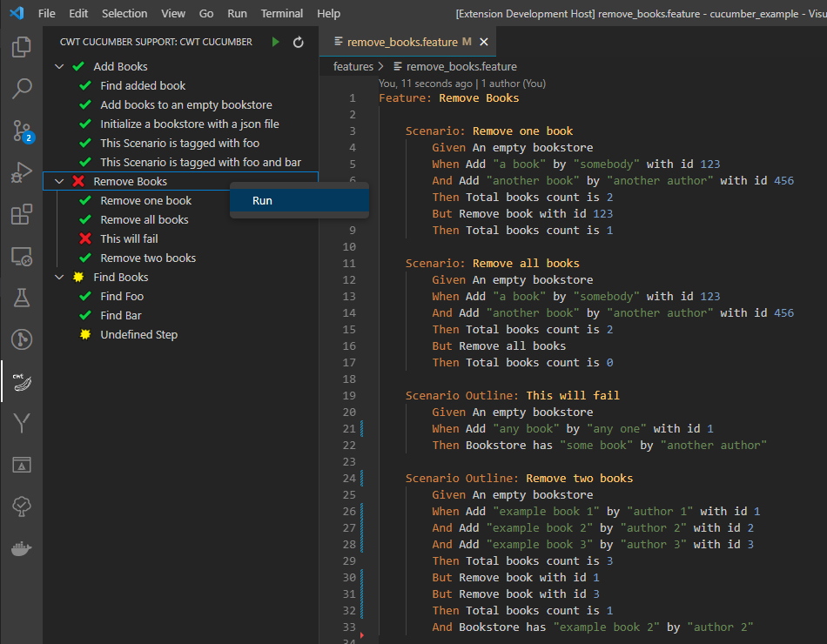Select the remove_books.feature editor tab
Screen dimensions: 827x644
[400, 40]
